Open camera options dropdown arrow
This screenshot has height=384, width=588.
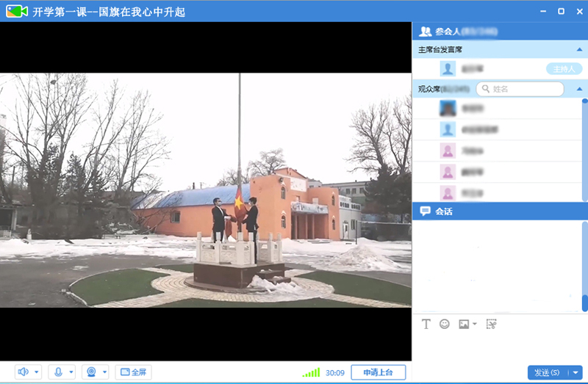[x=104, y=372]
